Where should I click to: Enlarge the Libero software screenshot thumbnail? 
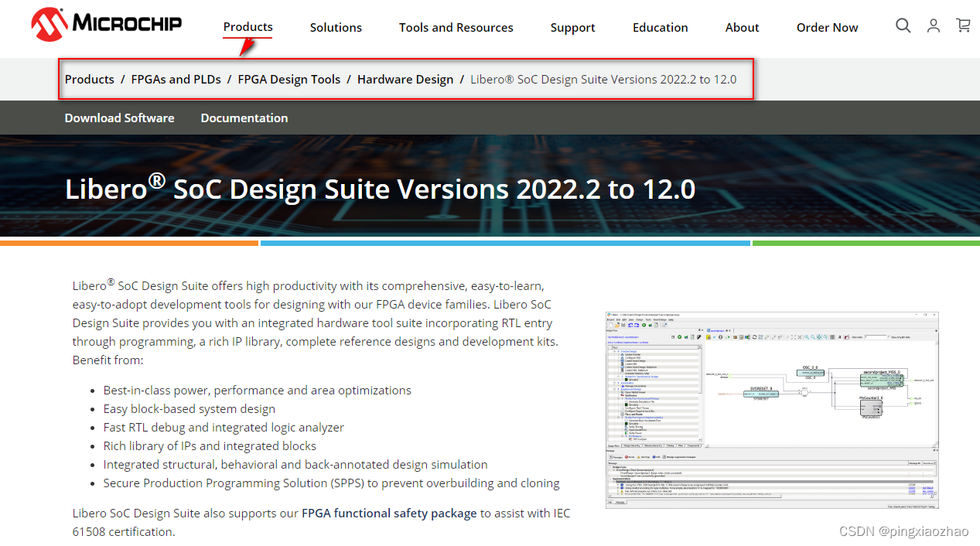[772, 410]
